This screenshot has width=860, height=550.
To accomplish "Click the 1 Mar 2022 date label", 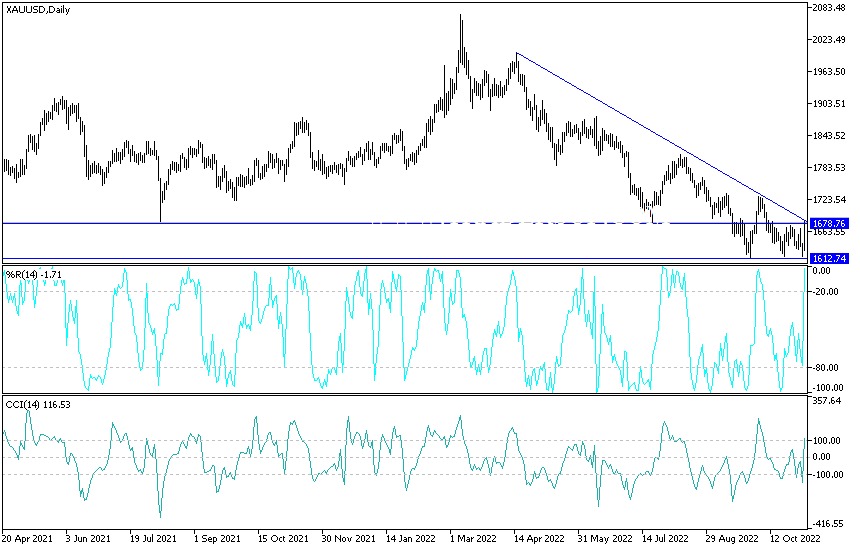I will (x=473, y=538).
